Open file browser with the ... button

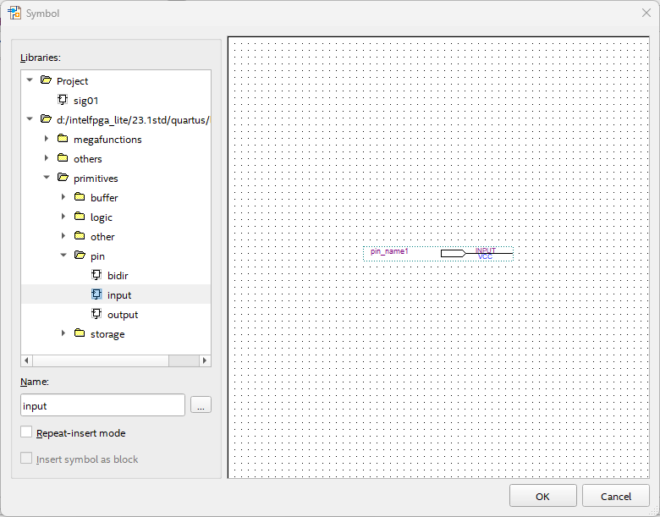click(x=201, y=405)
